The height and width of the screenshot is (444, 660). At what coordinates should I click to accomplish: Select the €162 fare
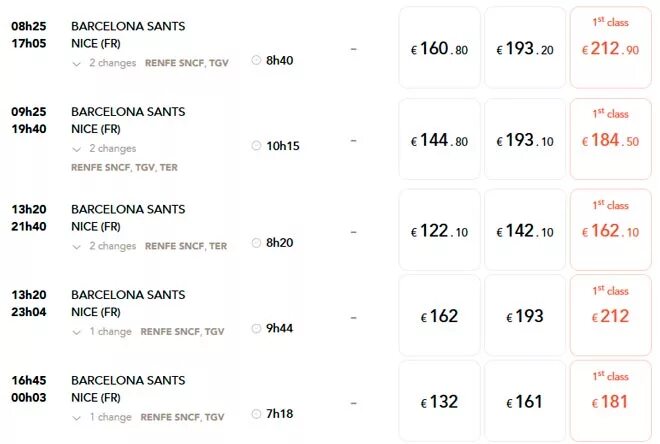(439, 315)
